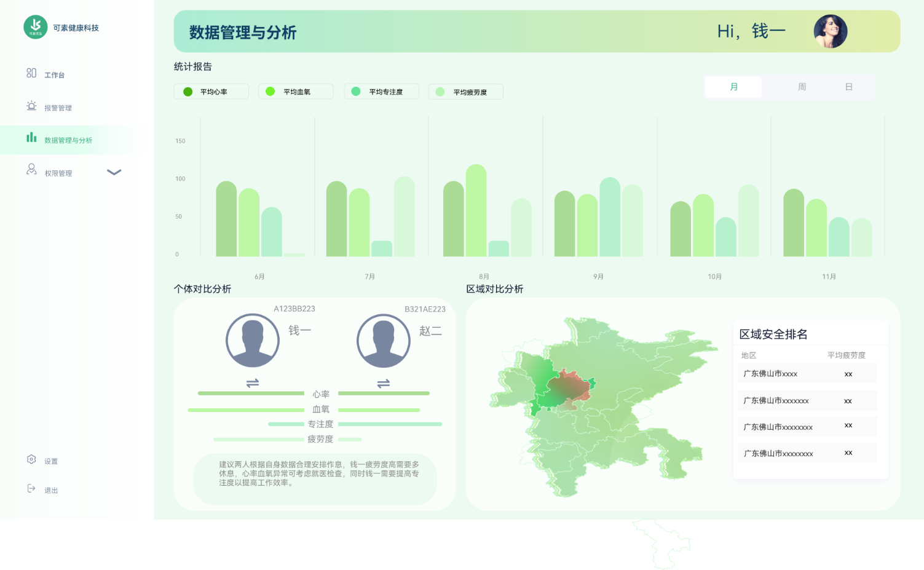924x570 pixels.
Task: Click swap icon under 钱一 avatar
Action: tap(253, 383)
